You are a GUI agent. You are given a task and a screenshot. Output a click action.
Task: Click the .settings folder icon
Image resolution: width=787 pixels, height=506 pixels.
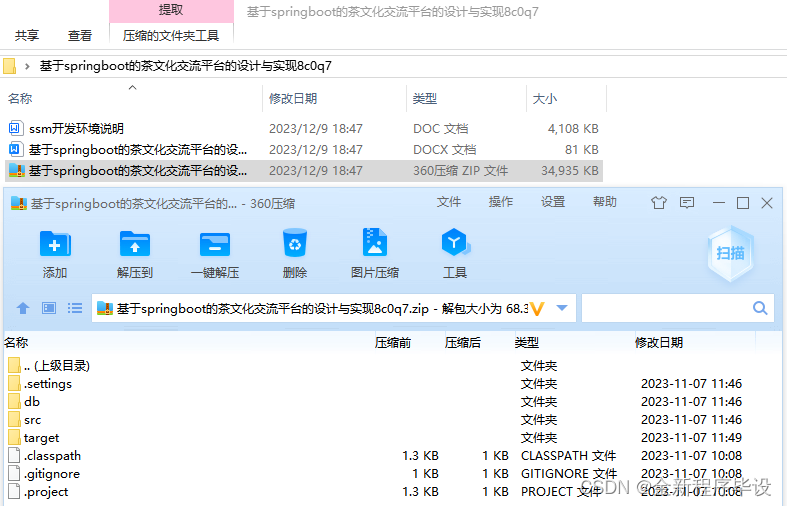pyautogui.click(x=15, y=384)
